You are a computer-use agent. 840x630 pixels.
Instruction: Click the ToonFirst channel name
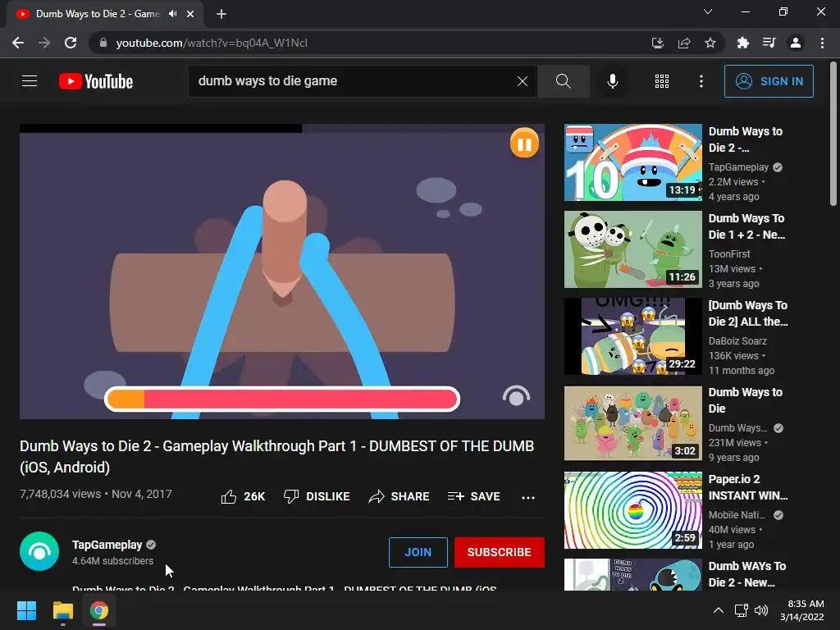tap(729, 254)
